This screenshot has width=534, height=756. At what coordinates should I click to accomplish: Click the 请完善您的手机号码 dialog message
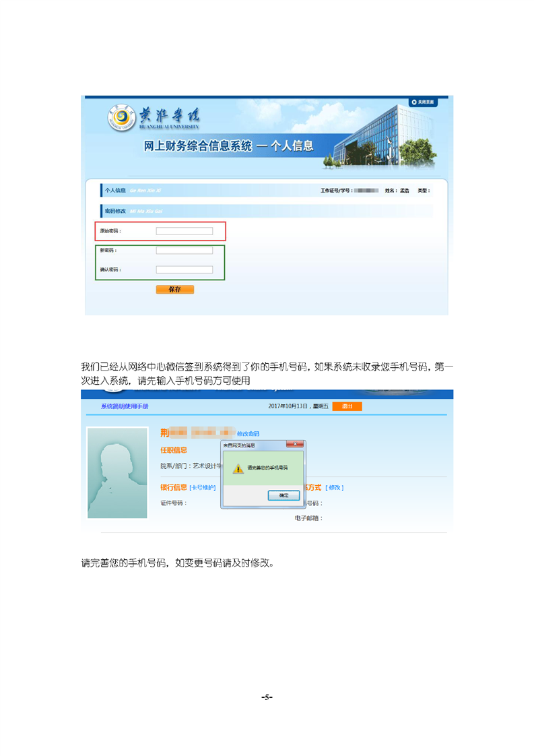pyautogui.click(x=267, y=468)
